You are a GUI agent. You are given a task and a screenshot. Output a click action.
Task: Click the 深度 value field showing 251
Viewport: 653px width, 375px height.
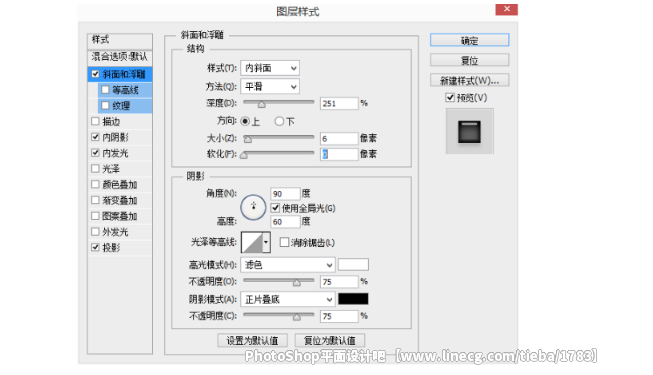pos(339,103)
